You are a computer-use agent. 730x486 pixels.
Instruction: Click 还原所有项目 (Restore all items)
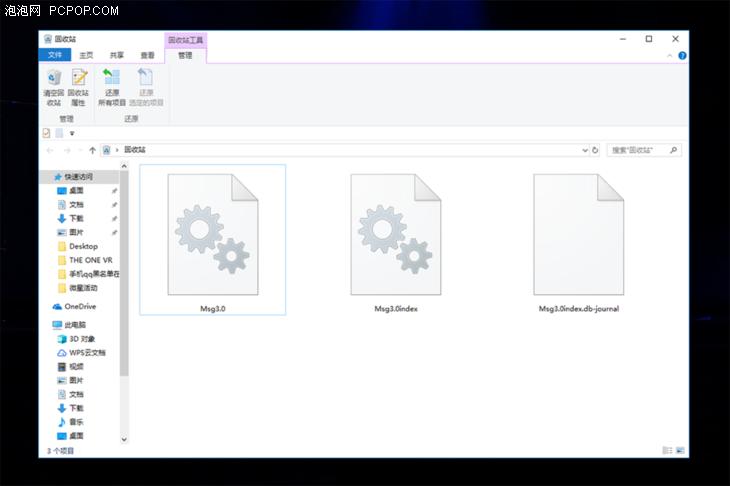112,87
